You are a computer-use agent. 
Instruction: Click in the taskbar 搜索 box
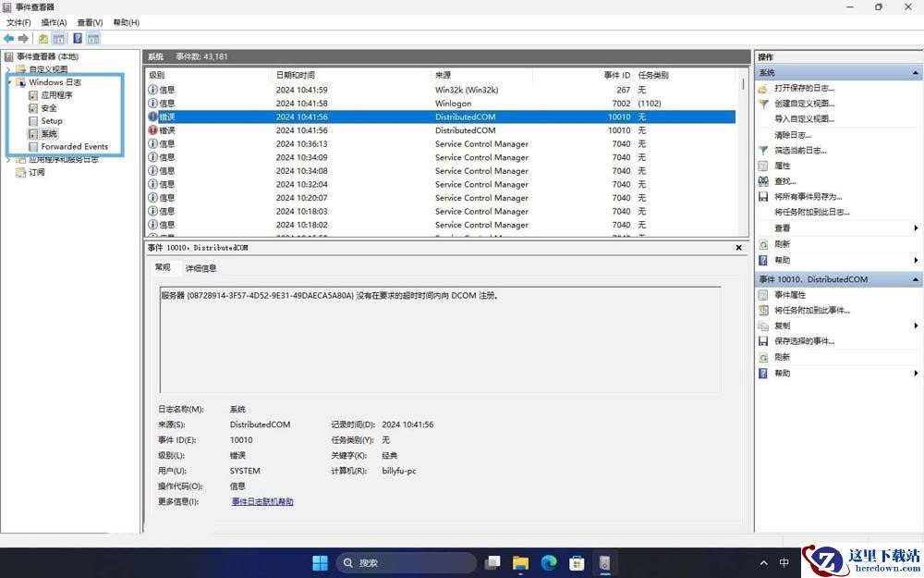(406, 562)
